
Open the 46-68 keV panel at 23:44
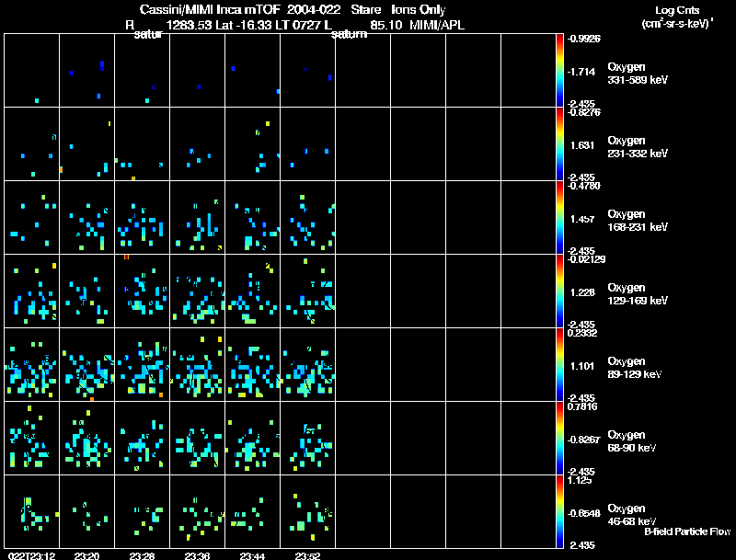pyautogui.click(x=252, y=511)
